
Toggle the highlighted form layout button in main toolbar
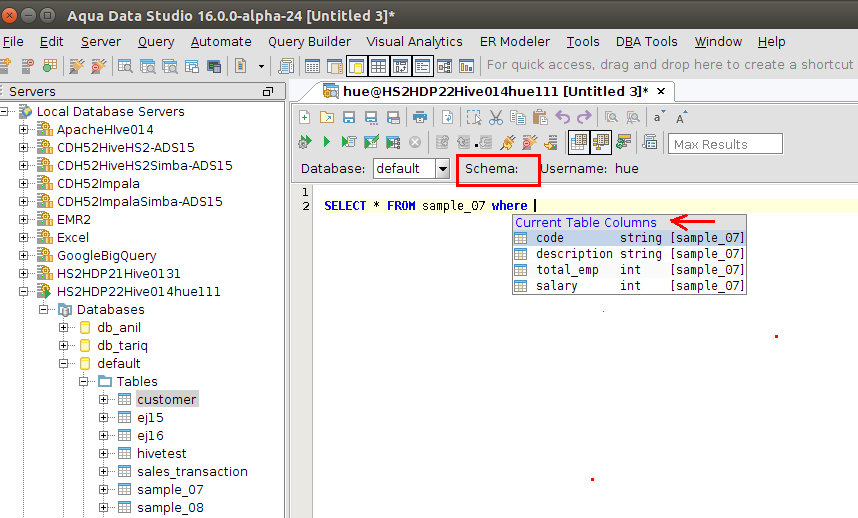point(422,66)
